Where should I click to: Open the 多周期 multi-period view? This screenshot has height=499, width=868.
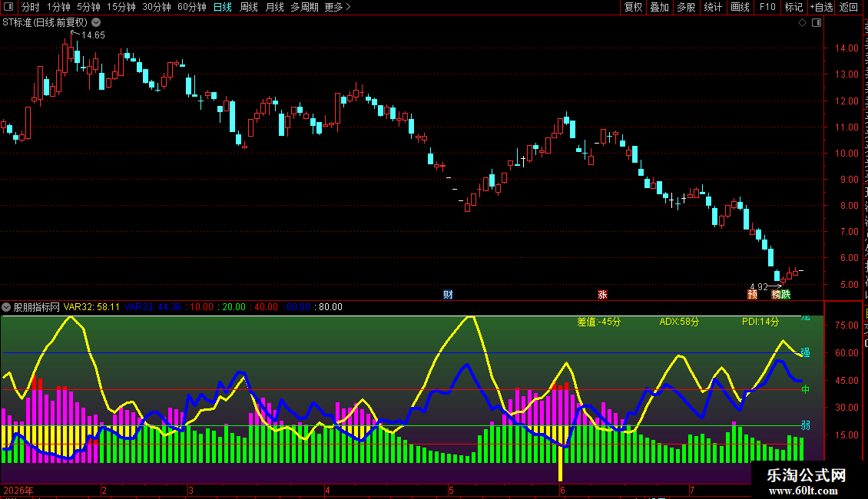pos(304,7)
